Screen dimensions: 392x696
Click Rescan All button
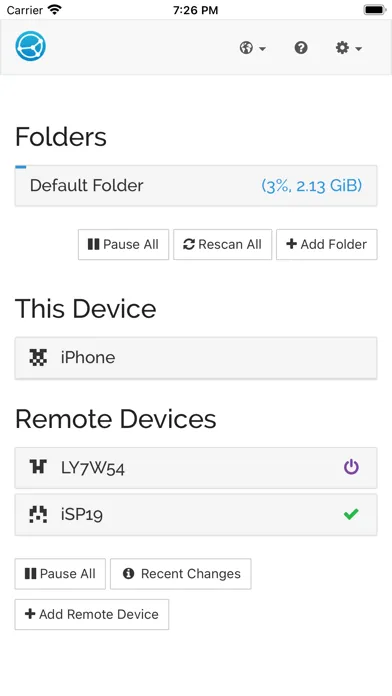[x=222, y=245]
